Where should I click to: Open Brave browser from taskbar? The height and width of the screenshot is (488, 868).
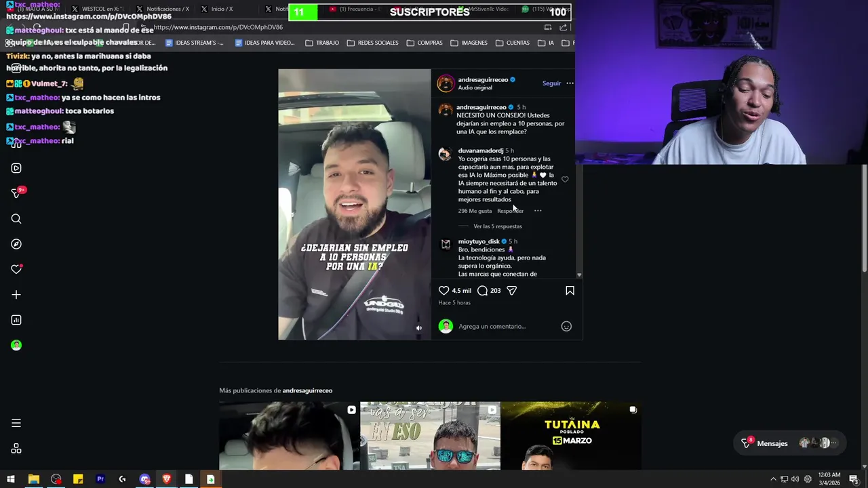[167, 479]
